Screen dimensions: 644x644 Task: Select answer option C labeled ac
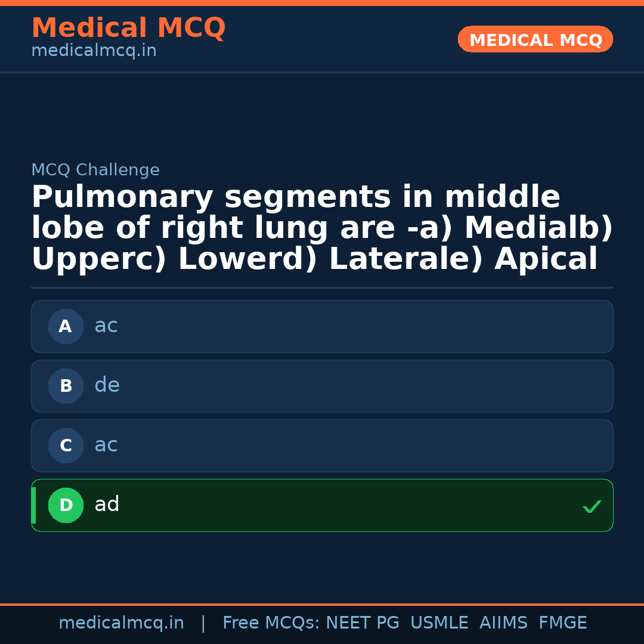322,445
